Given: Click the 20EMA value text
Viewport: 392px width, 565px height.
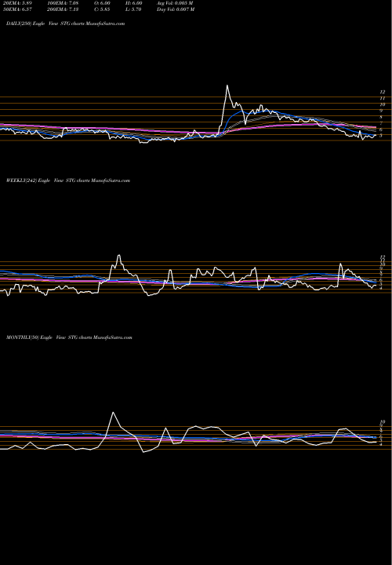Looking at the screenshot, I should tap(16, 3).
